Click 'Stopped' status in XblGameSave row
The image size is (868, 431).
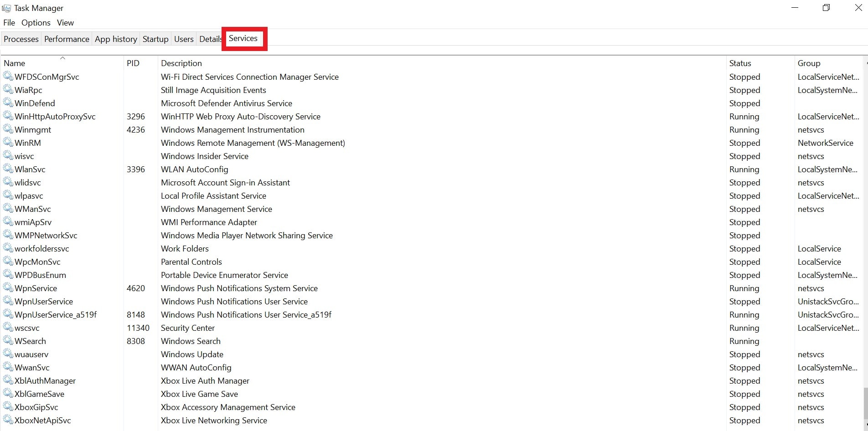pos(744,394)
